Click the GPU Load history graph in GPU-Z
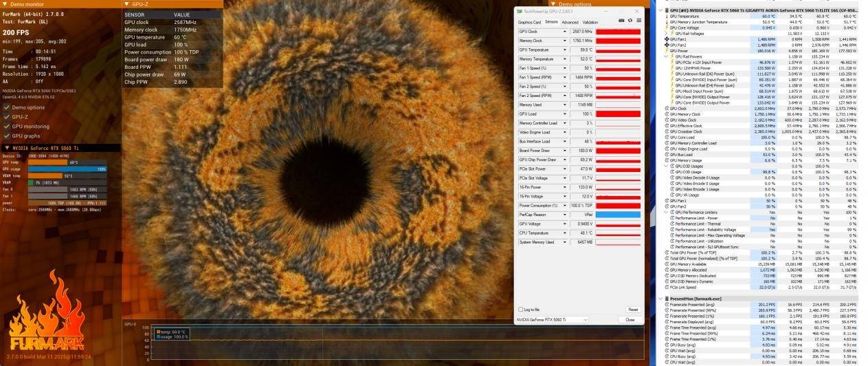Image resolution: width=868 pixels, height=366 pixels. [618, 114]
